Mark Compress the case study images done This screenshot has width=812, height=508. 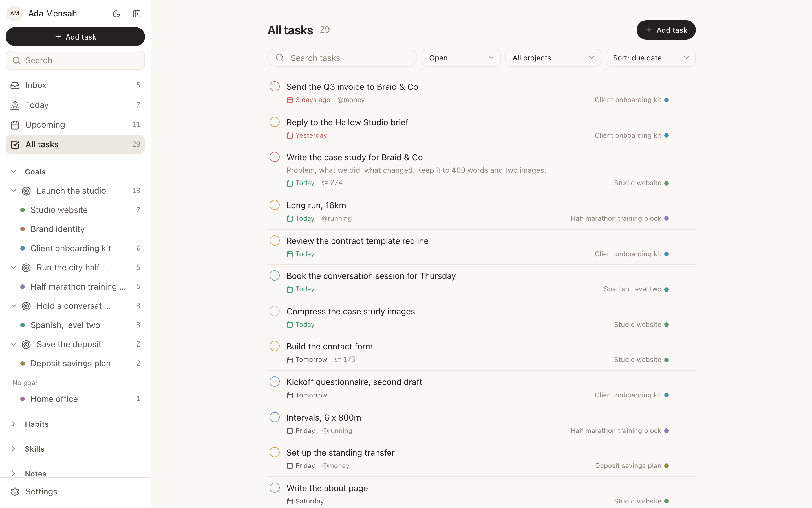coord(274,311)
